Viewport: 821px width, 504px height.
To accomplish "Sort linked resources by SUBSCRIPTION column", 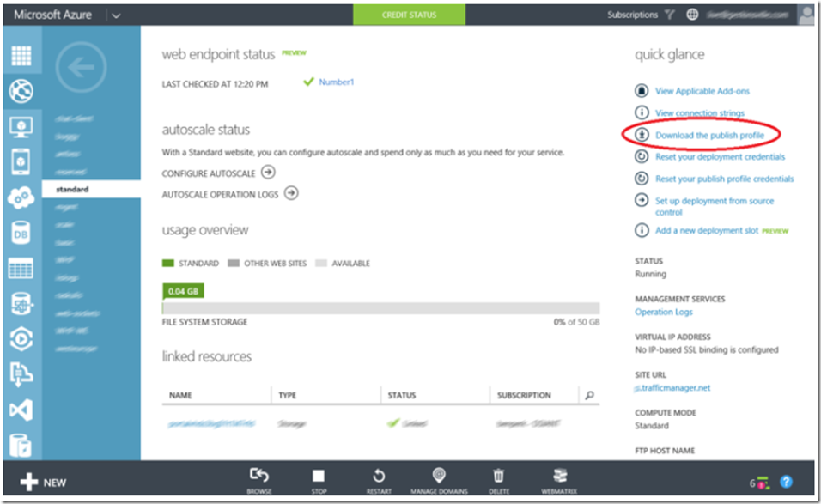I will click(524, 395).
